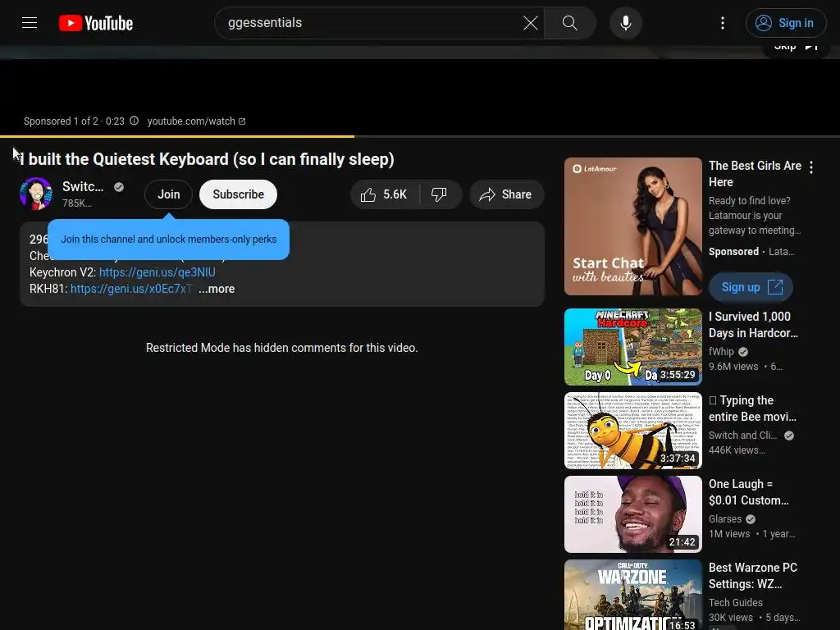Click the Sign in button

pos(785,23)
